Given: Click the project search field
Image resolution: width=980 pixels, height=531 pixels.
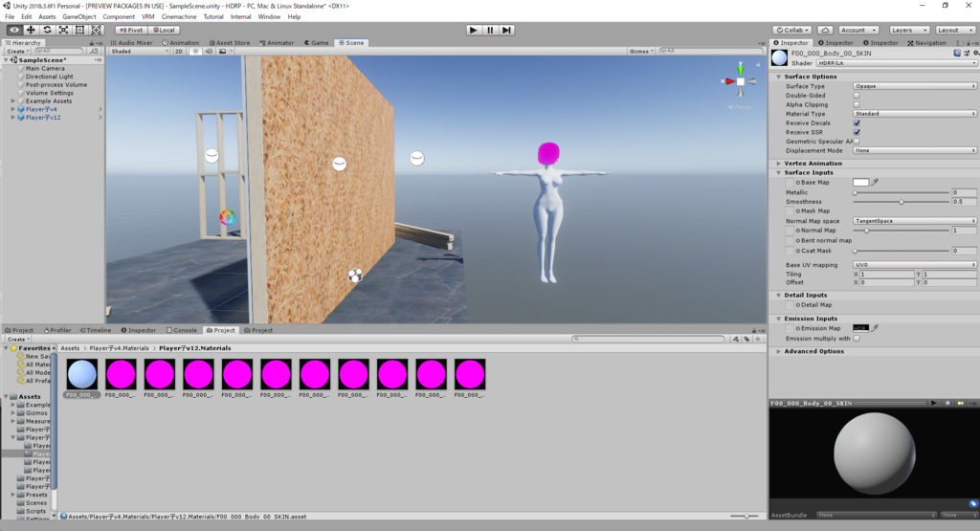Looking at the screenshot, I should tap(648, 340).
